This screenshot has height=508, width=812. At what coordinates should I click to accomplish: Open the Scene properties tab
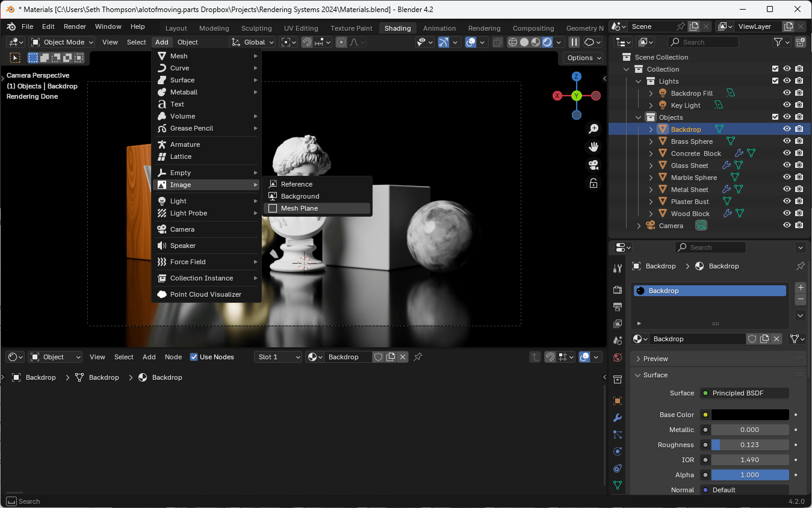[x=617, y=341]
